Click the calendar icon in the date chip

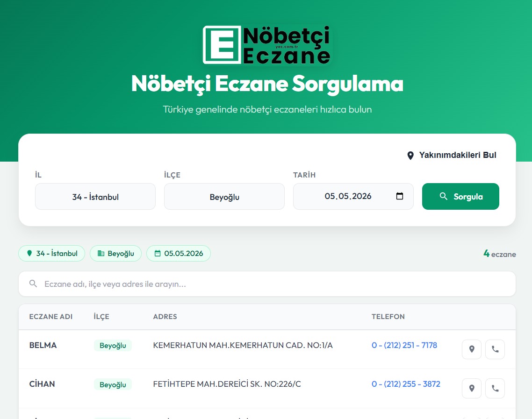click(158, 253)
